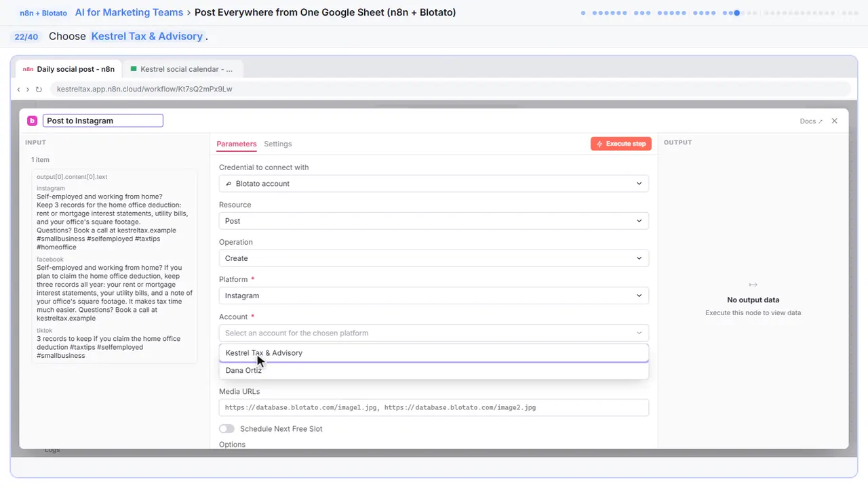Open the Platform dropdown showing Instagram

click(434, 296)
